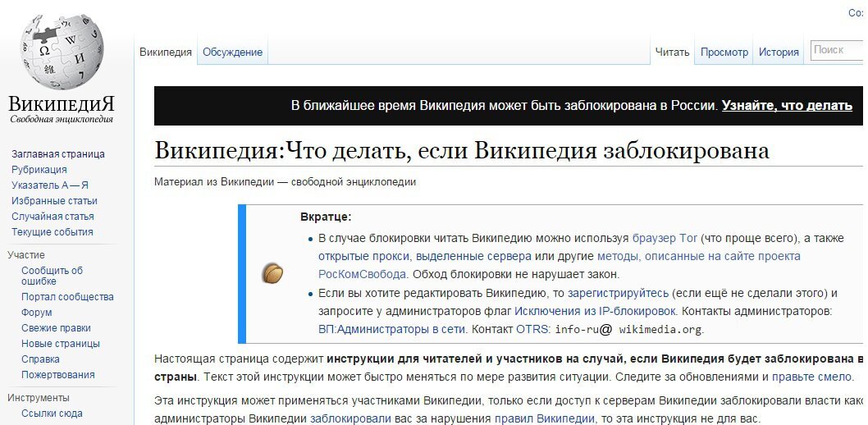The image size is (868, 425).
Task: Open Ссылки сюда tool link
Action: tap(52, 413)
